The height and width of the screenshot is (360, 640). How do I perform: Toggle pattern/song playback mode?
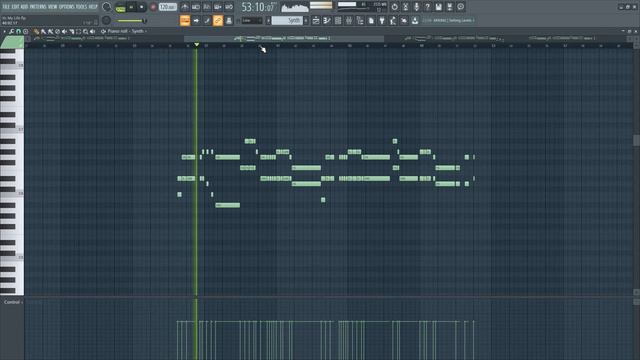(x=120, y=7)
